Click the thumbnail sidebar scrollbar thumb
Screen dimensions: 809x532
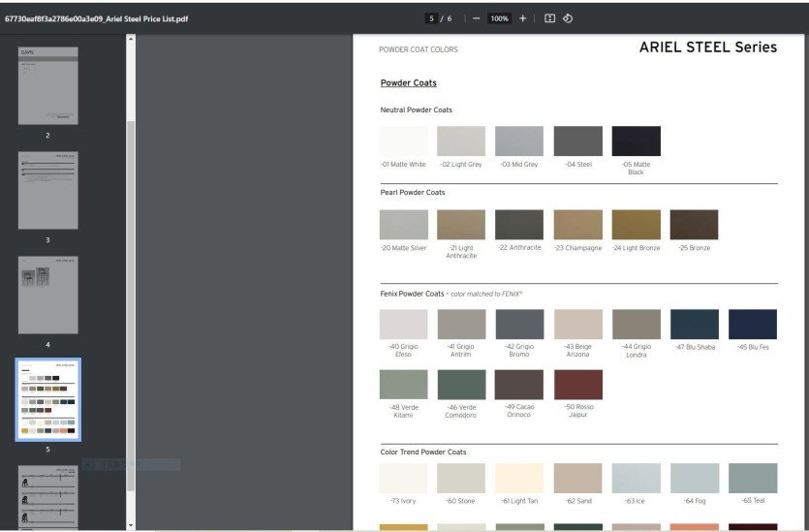[131, 305]
